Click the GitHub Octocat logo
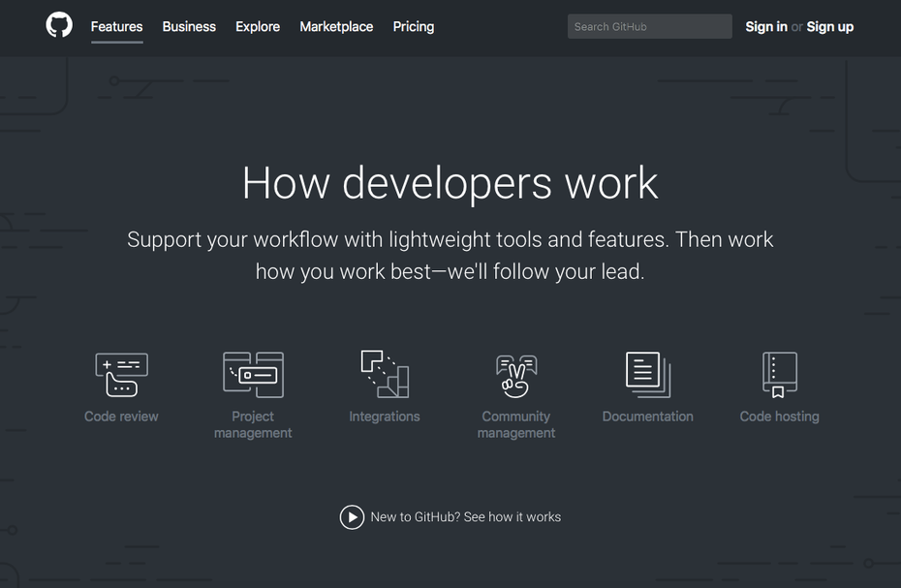The height and width of the screenshot is (588, 901). click(x=59, y=26)
